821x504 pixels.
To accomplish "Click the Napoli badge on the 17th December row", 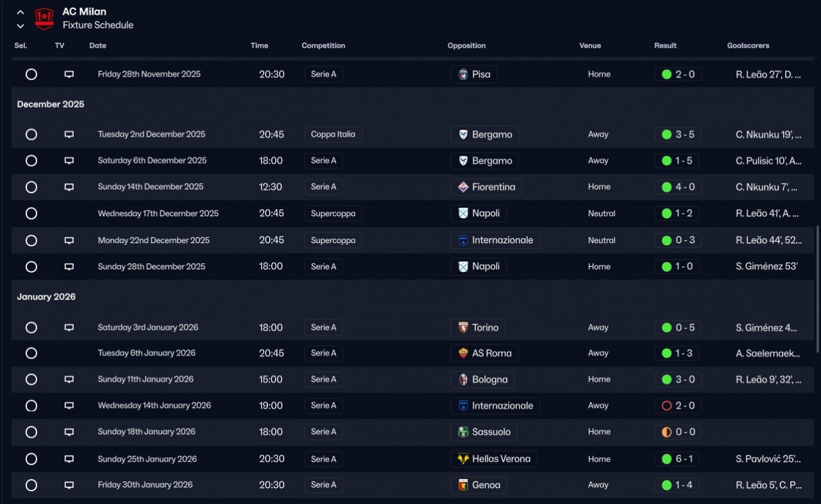I will 463,213.
